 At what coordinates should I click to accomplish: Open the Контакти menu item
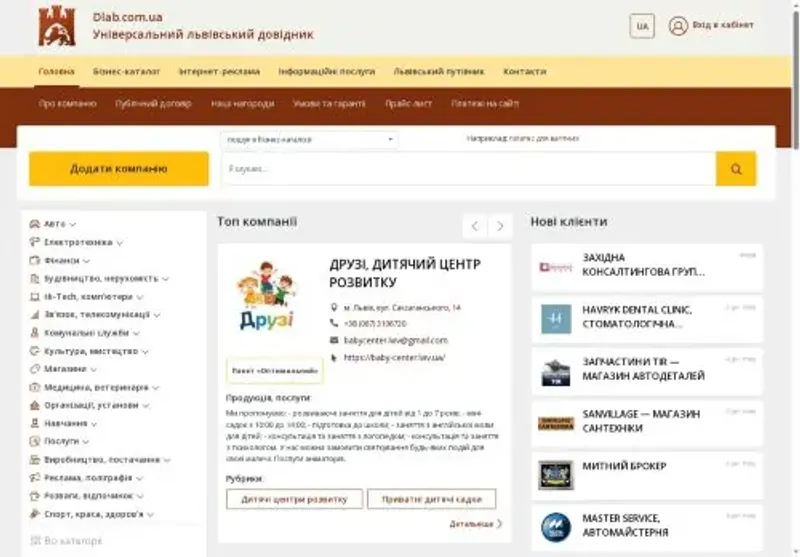click(x=524, y=71)
